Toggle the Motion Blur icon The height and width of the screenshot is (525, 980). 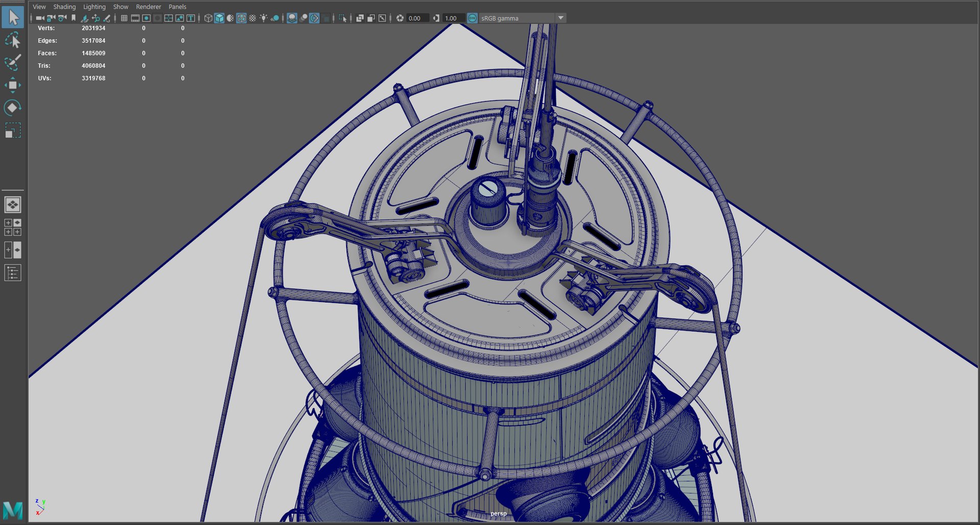coord(303,18)
